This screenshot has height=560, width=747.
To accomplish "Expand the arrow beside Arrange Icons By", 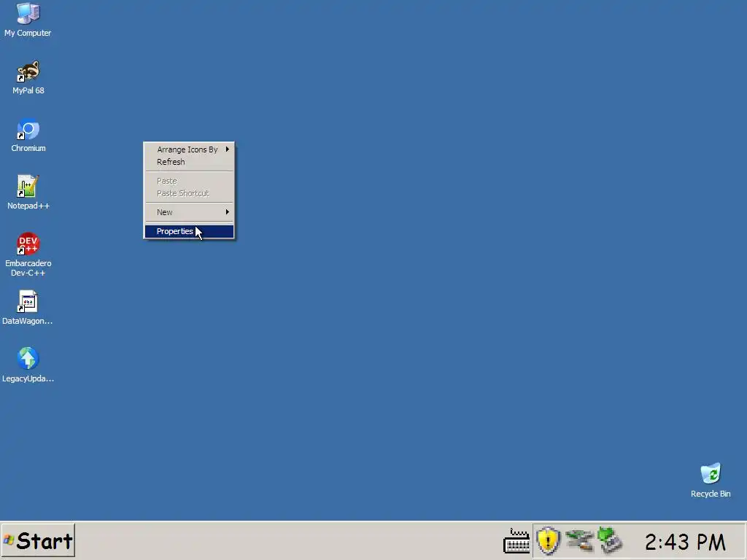I will coord(228,149).
